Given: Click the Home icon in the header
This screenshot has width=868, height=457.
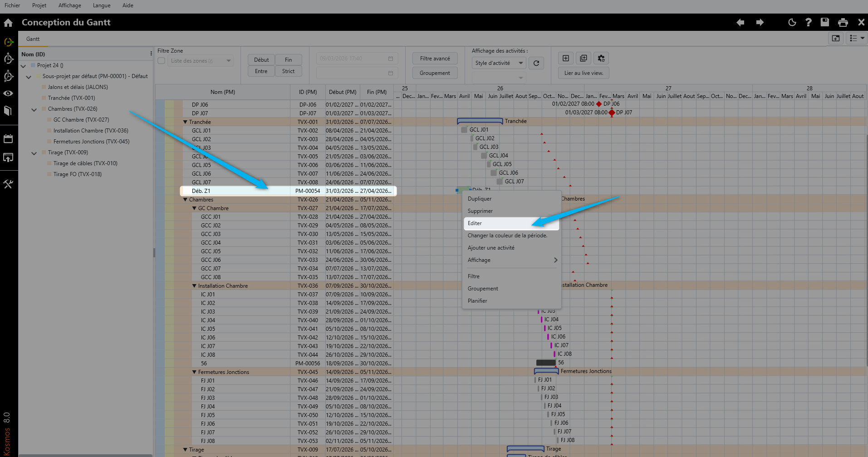Looking at the screenshot, I should tap(8, 23).
